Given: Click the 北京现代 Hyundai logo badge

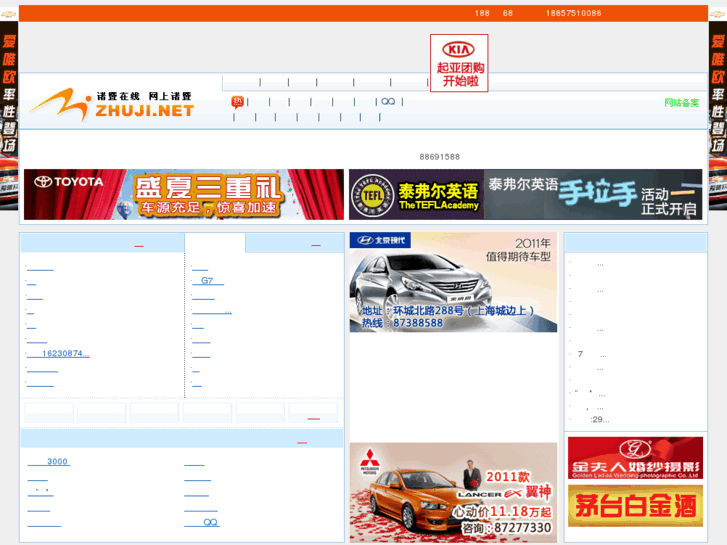Looking at the screenshot, I should click(x=380, y=240).
